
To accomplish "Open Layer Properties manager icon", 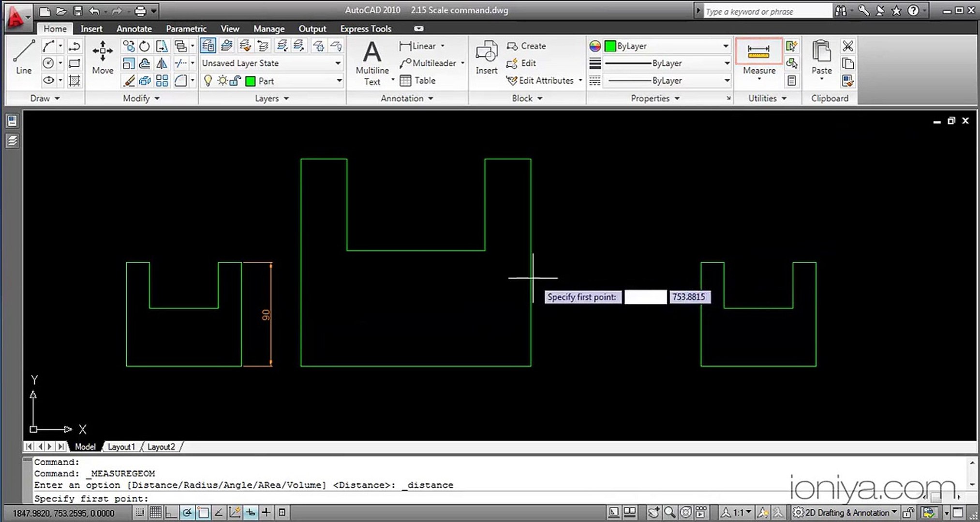I will (x=208, y=46).
